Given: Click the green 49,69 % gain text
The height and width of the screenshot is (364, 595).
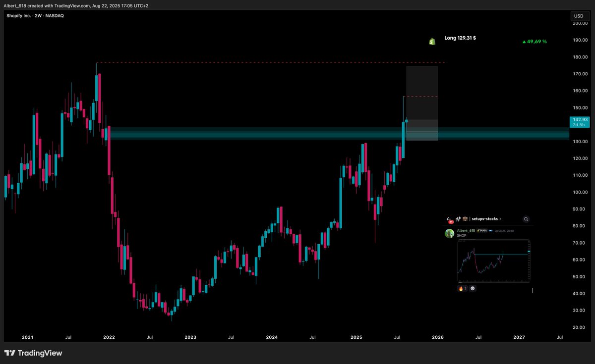Looking at the screenshot, I should (535, 42).
